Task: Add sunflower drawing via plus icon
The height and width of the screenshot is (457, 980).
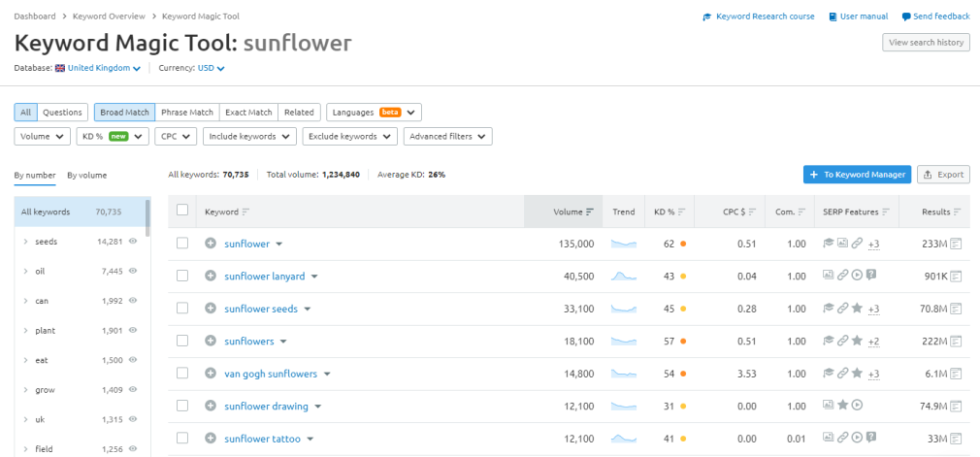Action: (x=211, y=406)
